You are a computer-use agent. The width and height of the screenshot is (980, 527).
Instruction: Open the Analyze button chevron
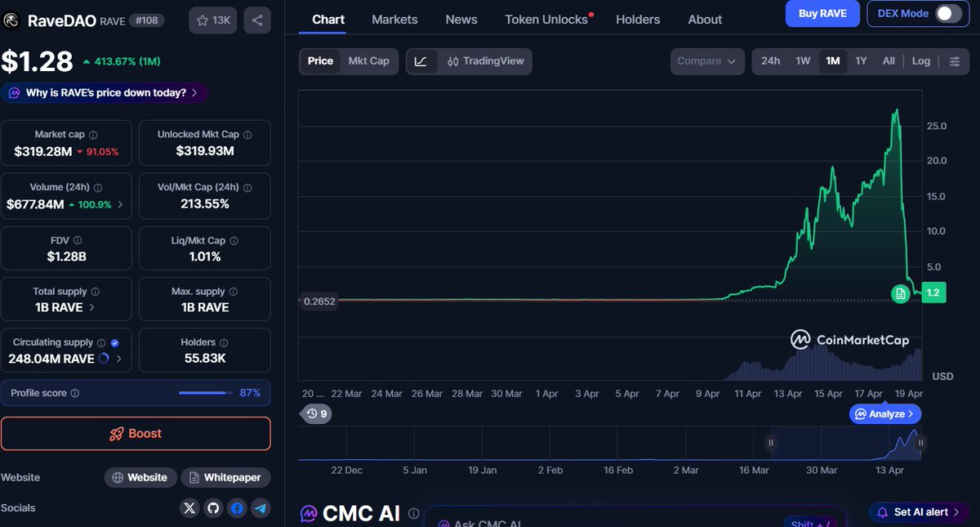[911, 414]
